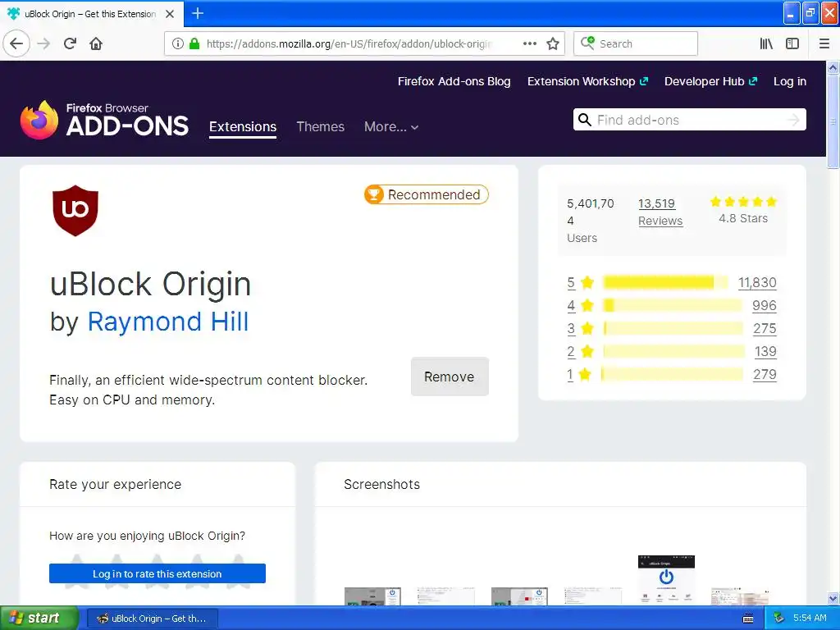Submit add-on search with arrow icon
This screenshot has height=630, width=840.
point(793,120)
